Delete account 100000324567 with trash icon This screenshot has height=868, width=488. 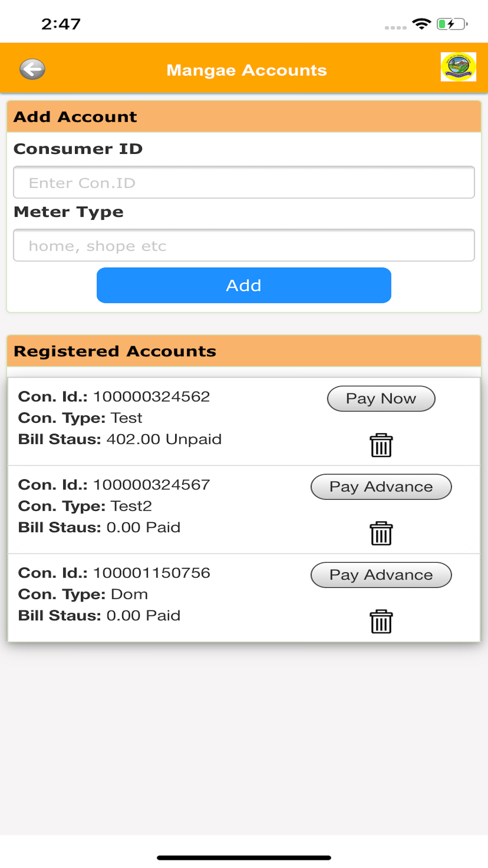381,533
